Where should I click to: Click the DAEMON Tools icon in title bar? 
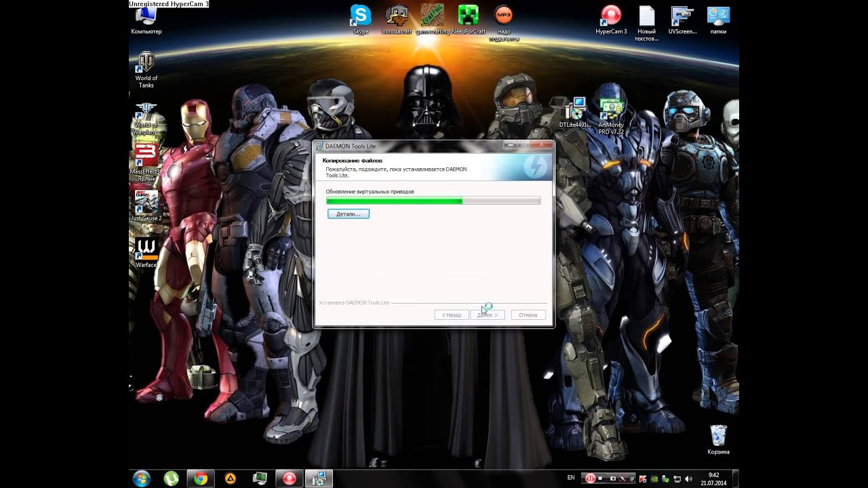pyautogui.click(x=319, y=146)
